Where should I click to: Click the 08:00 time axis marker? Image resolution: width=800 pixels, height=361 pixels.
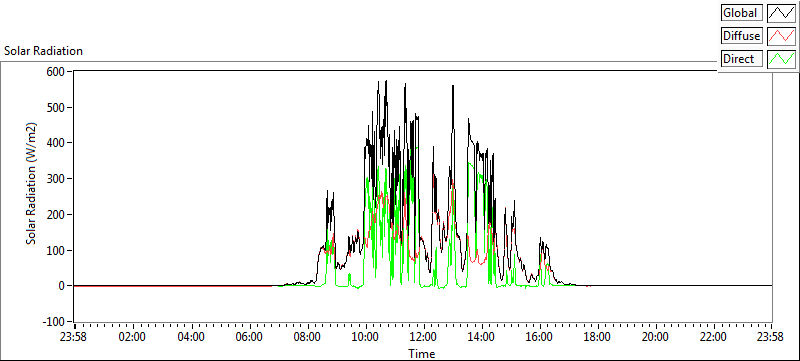(307, 337)
